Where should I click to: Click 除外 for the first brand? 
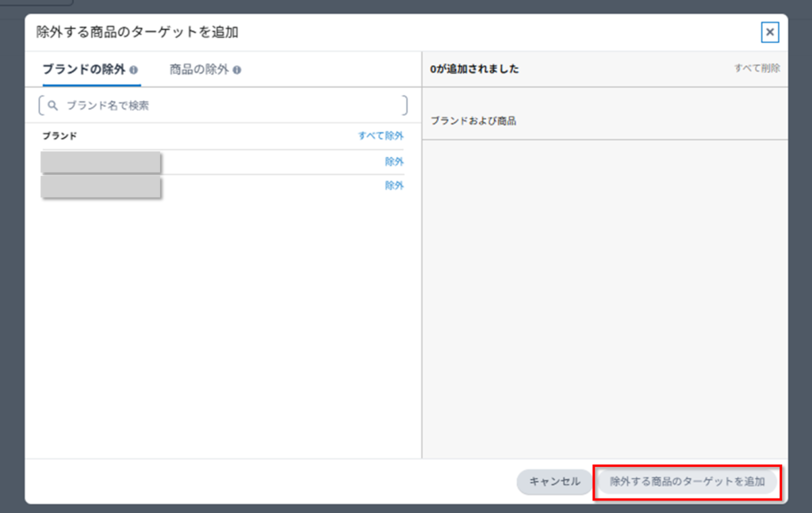tap(394, 162)
